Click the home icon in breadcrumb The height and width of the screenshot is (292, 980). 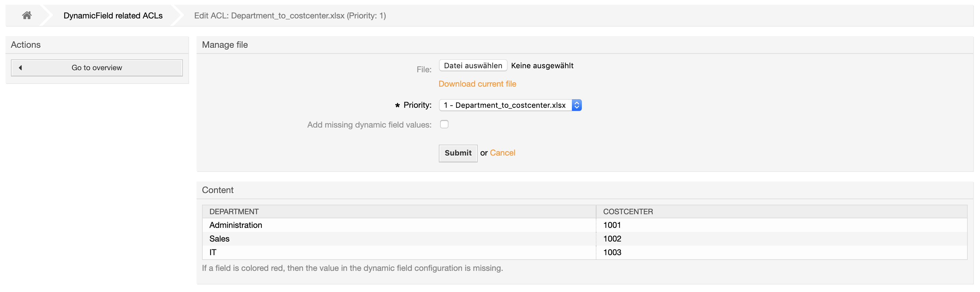(27, 16)
